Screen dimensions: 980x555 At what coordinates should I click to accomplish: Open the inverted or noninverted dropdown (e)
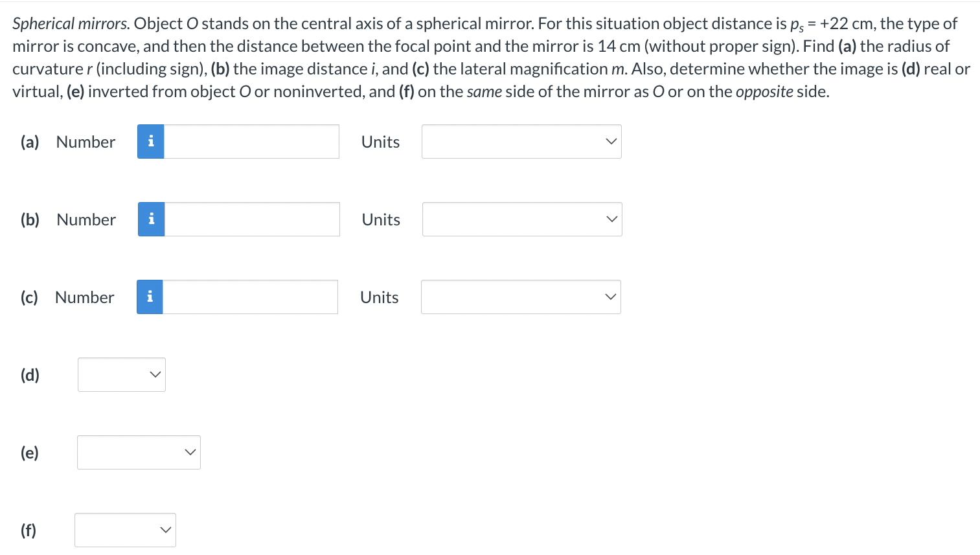tap(139, 452)
